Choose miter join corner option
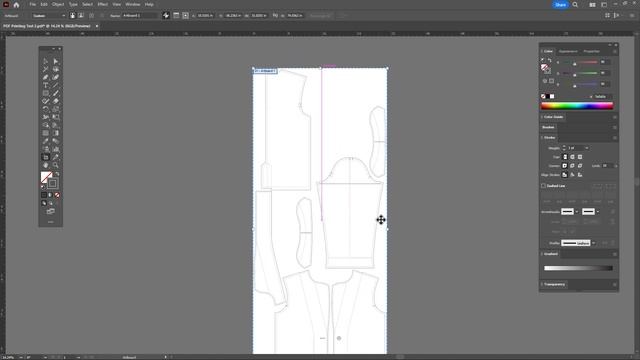The image size is (640, 360). 564,166
